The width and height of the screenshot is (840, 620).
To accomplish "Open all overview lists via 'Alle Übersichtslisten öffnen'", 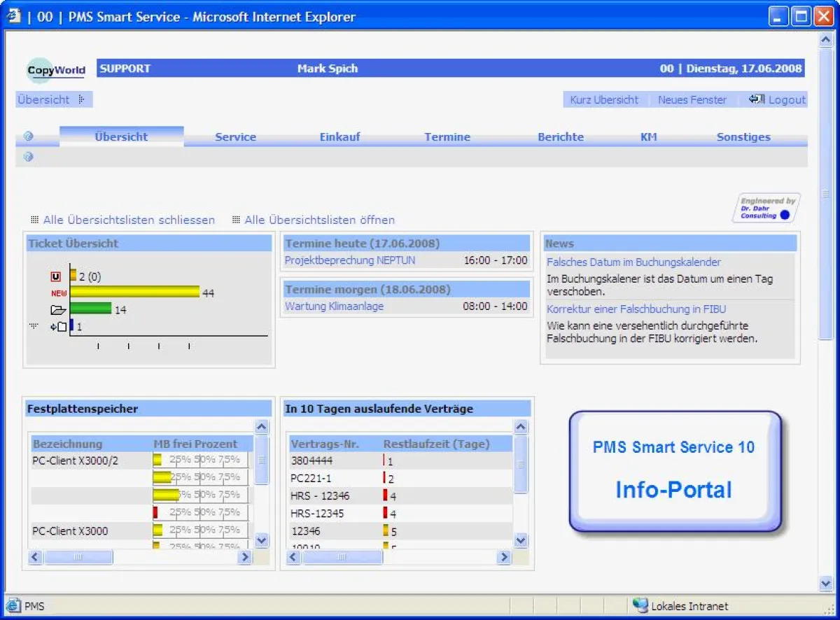I will click(x=318, y=220).
